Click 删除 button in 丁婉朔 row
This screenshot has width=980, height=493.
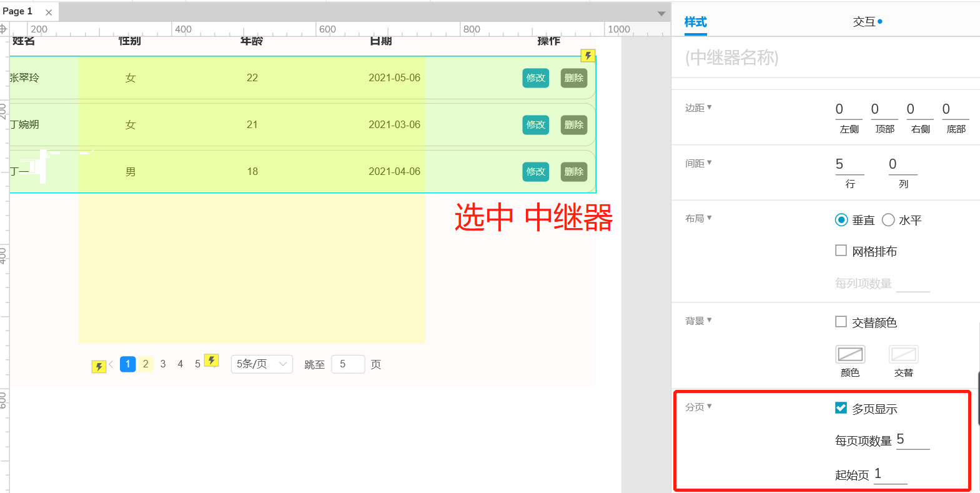574,125
